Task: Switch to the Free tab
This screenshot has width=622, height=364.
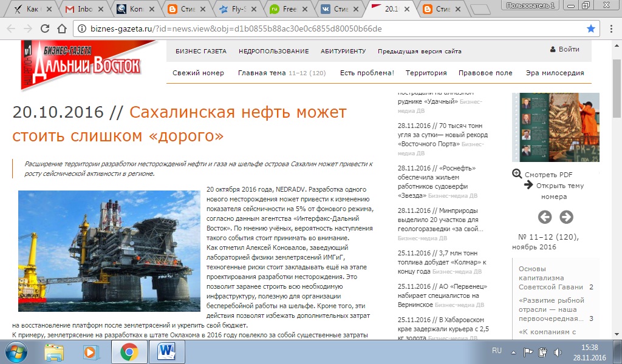Action: point(289,9)
